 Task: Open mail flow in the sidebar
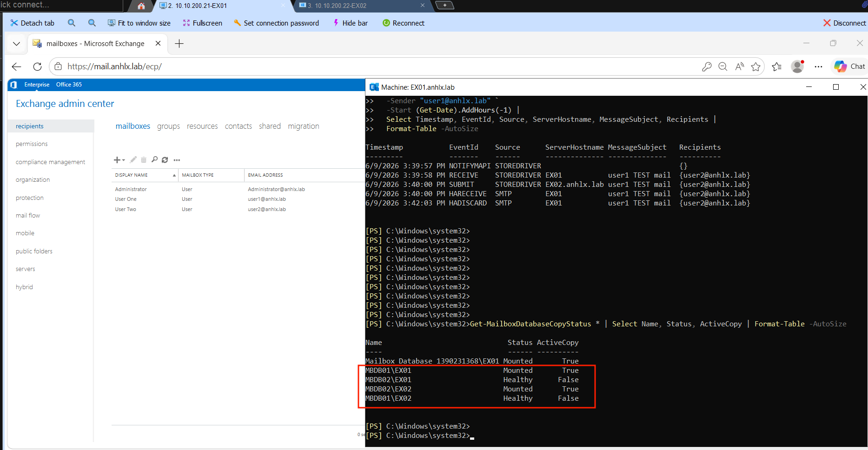(27, 215)
